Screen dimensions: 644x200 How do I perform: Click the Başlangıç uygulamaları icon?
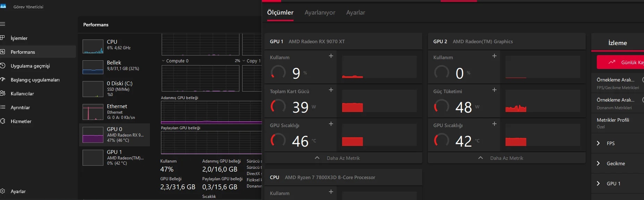pyautogui.click(x=2, y=79)
